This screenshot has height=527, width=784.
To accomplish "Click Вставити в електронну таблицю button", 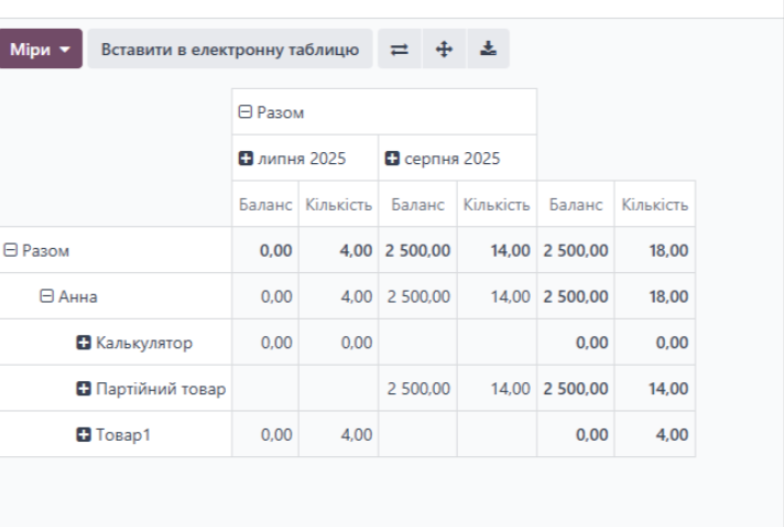I will point(230,49).
